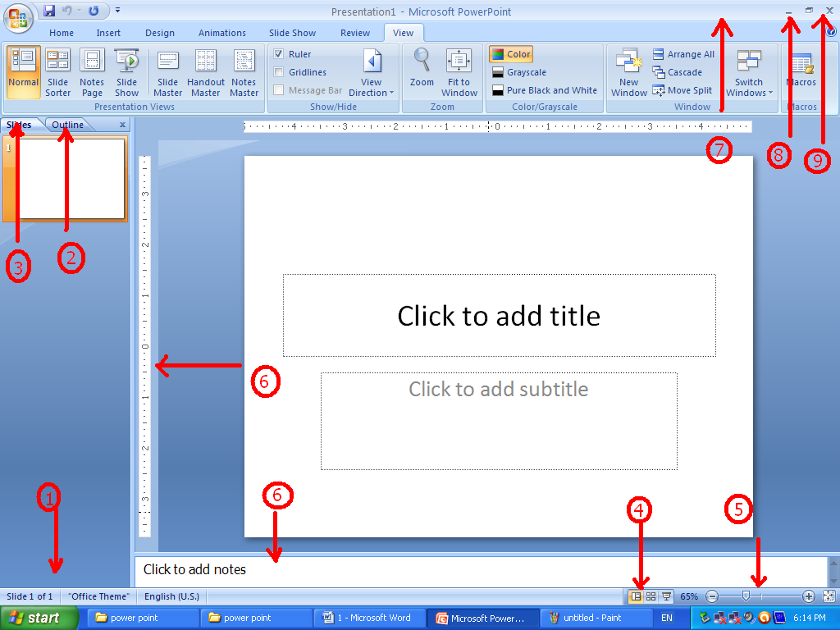This screenshot has width=840, height=630.
Task: Click the 'Click to add title' placeholder
Action: 500,316
